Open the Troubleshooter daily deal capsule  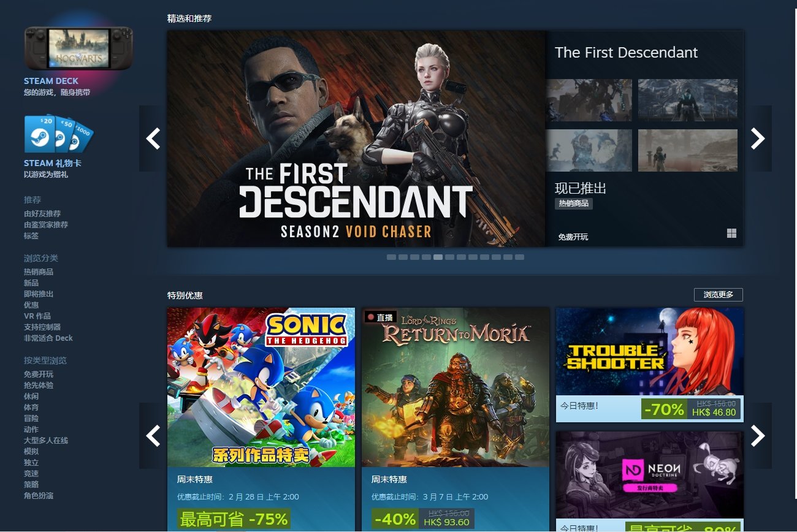coord(650,365)
